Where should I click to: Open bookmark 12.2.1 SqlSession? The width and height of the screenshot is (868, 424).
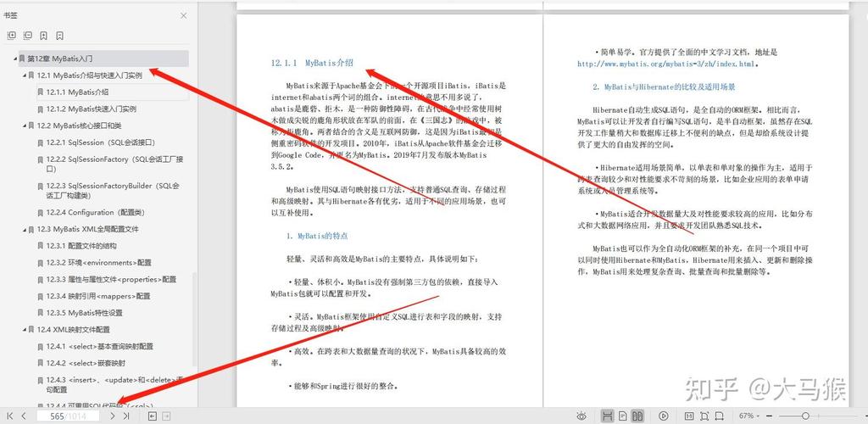tap(101, 142)
